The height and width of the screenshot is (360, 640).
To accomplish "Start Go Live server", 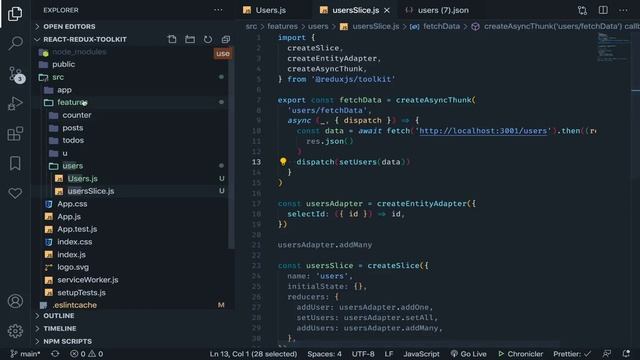I will pyautogui.click(x=469, y=354).
